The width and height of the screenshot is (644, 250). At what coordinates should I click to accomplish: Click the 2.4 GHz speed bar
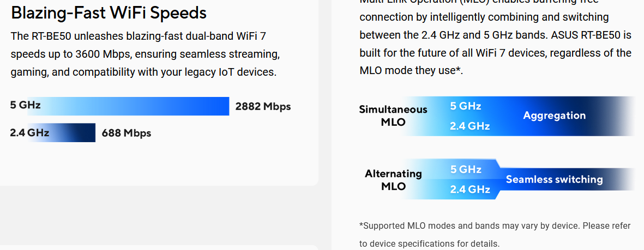point(62,132)
